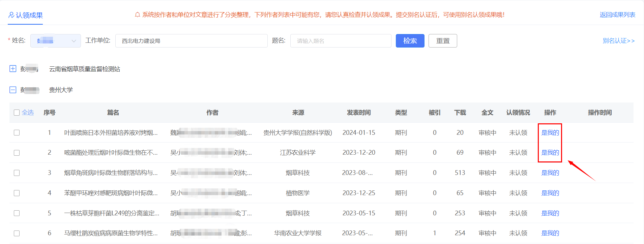Claim row 2 with 是我的
The width and height of the screenshot is (644, 244).
coord(550,153)
